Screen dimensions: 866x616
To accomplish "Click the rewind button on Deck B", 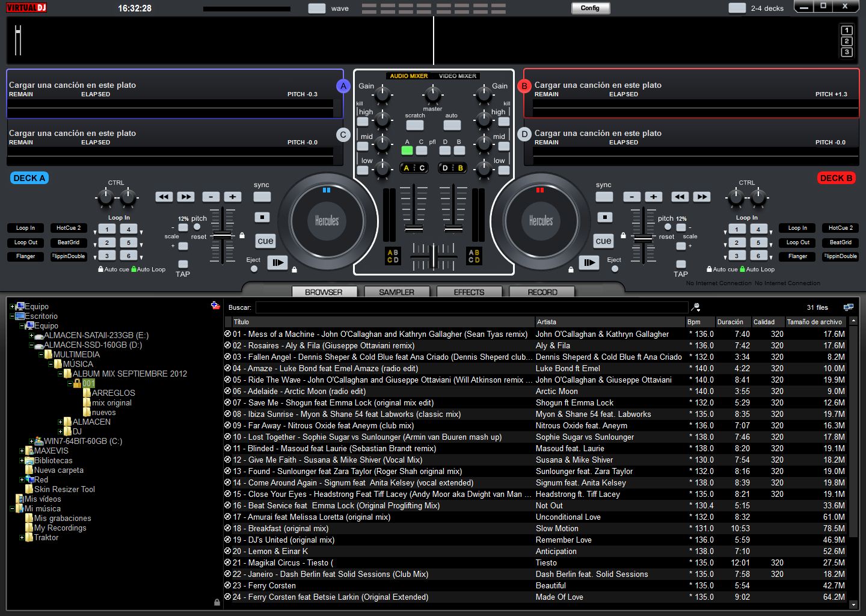I will tap(680, 197).
